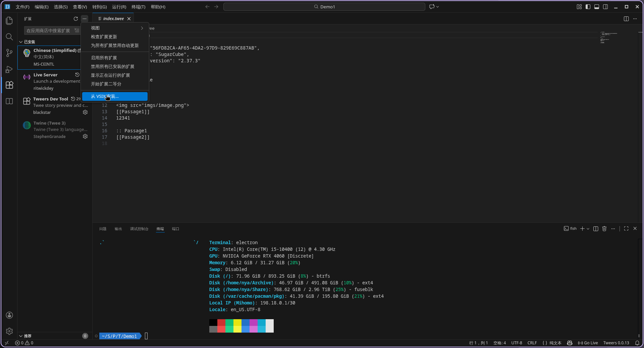Click the extensions panel more actions button
Image resolution: width=644 pixels, height=348 pixels.
[85, 19]
